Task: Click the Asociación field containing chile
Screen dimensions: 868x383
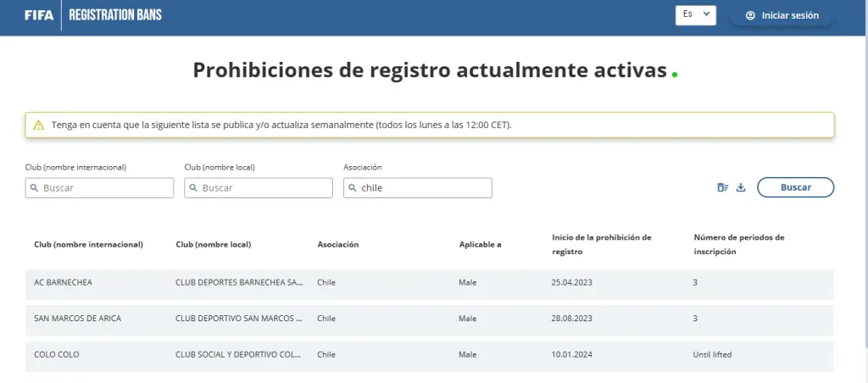Action: 418,187
